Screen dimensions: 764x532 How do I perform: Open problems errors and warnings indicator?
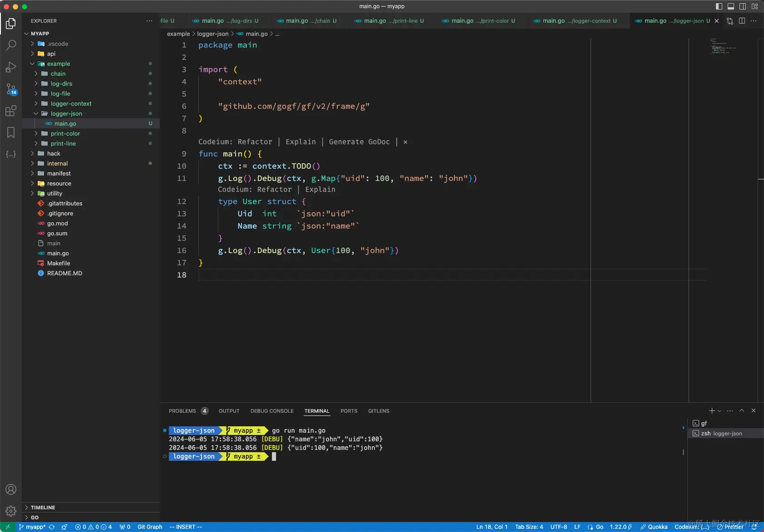coord(94,527)
